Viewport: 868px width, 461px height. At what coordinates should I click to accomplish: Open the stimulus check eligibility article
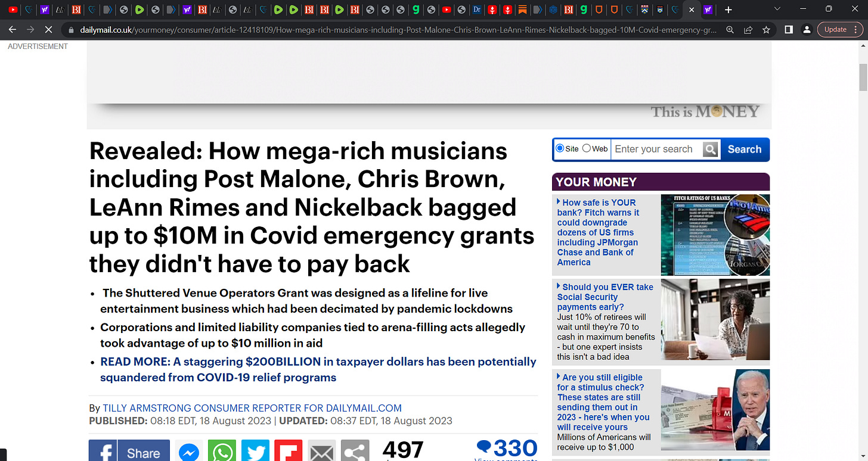[604, 402]
